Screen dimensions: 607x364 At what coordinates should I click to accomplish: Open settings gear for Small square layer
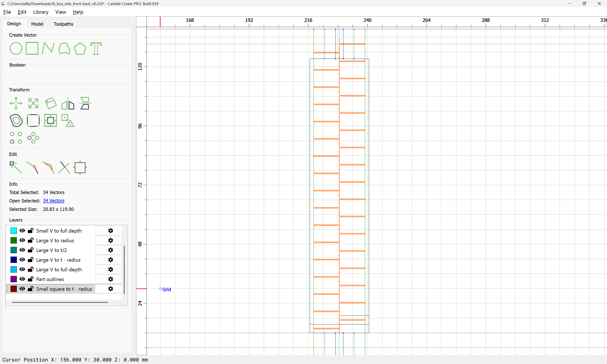click(x=111, y=289)
